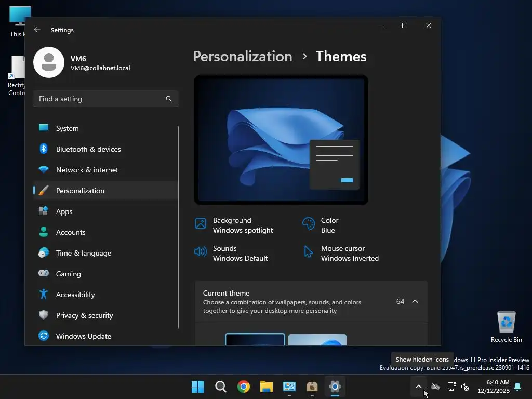Click the cloud sync tray icon
Image resolution: width=532 pixels, height=399 pixels.
pyautogui.click(x=435, y=387)
